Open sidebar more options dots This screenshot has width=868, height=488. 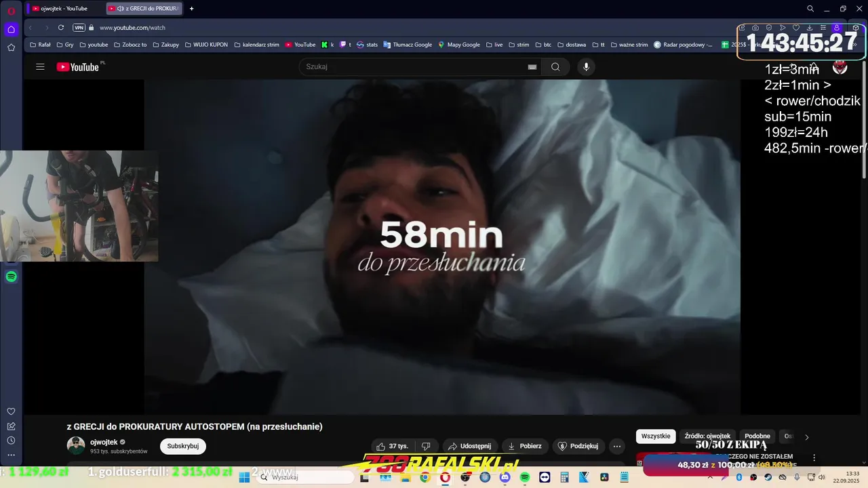[x=11, y=455]
